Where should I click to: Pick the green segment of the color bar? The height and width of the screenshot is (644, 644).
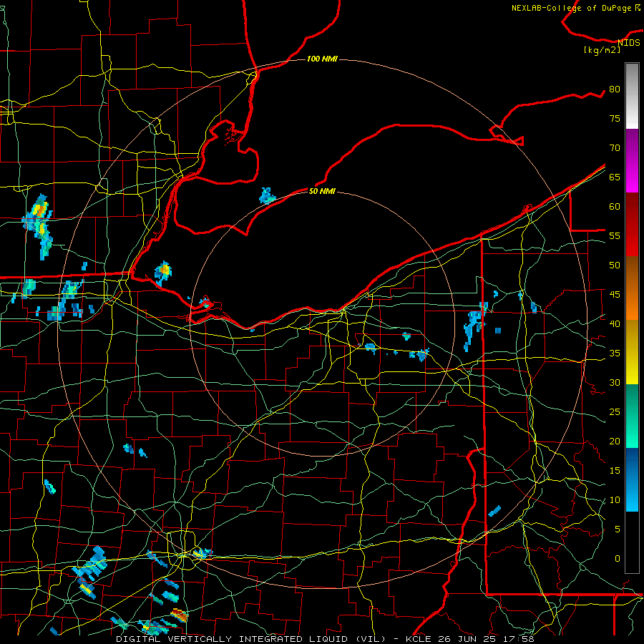coord(632,416)
